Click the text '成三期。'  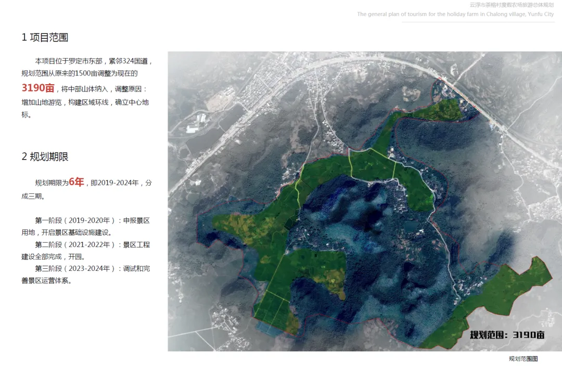point(33,196)
